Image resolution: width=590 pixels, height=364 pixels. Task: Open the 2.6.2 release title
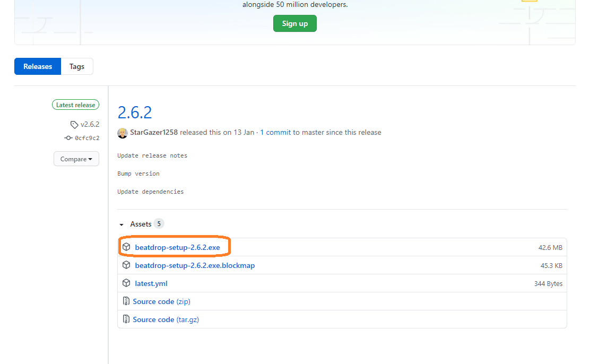[x=135, y=112]
